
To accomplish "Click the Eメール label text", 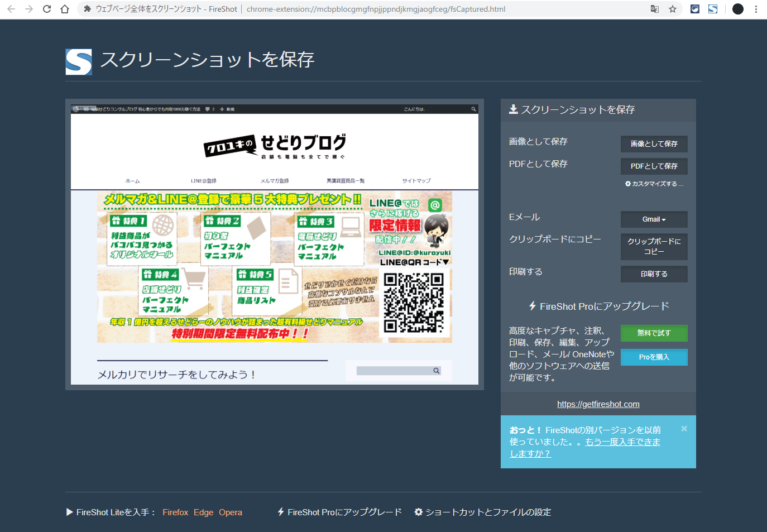I will [525, 217].
